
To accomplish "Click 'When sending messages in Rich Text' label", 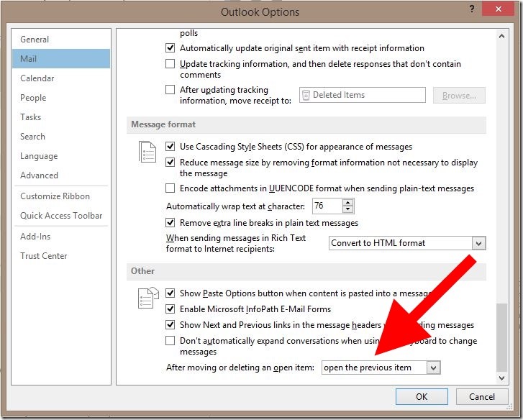I will [236, 243].
